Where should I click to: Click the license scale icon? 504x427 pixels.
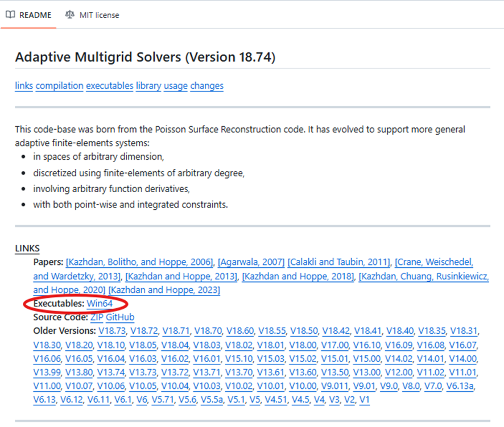point(70,15)
